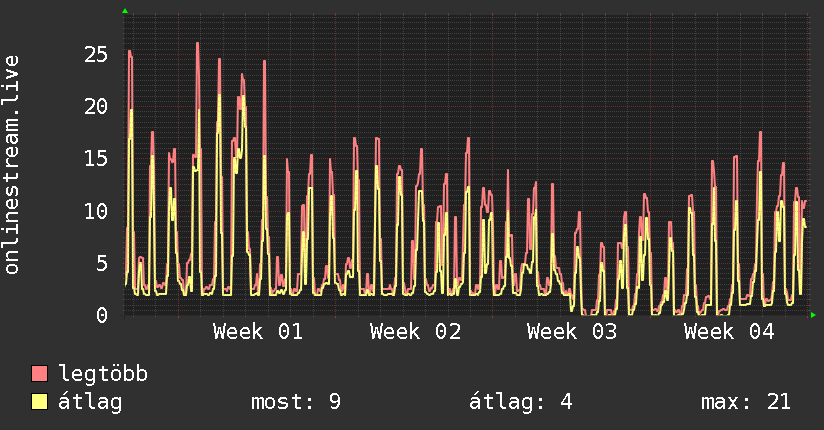The height and width of the screenshot is (430, 824).
Task: Click the 15 y-axis tick label
Action: [x=96, y=158]
